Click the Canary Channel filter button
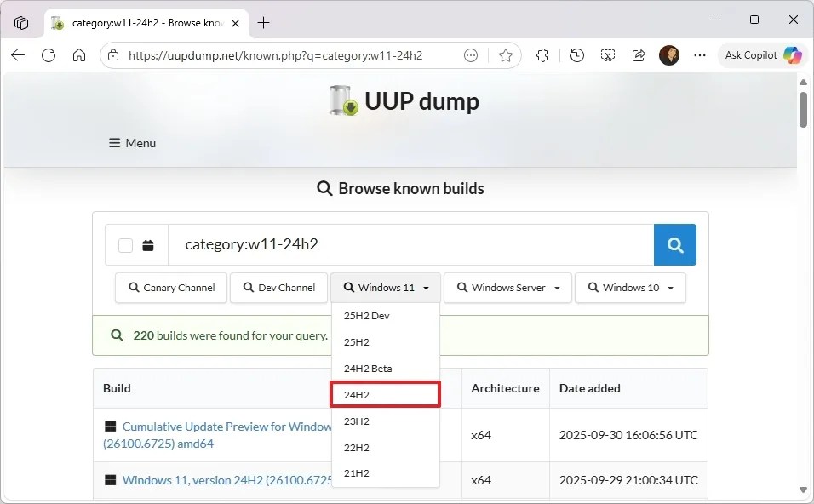The width and height of the screenshot is (814, 504). pos(170,288)
